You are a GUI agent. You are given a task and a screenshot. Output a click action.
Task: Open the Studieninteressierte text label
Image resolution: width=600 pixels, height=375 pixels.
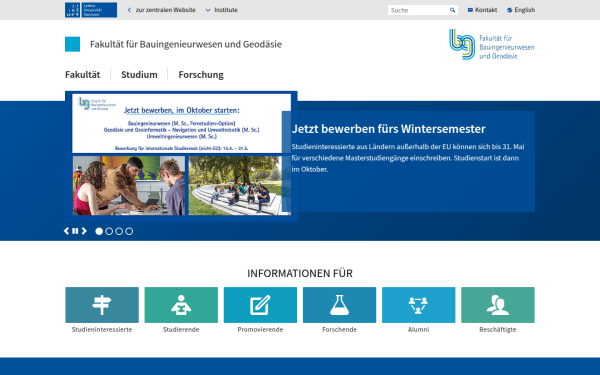(x=102, y=329)
